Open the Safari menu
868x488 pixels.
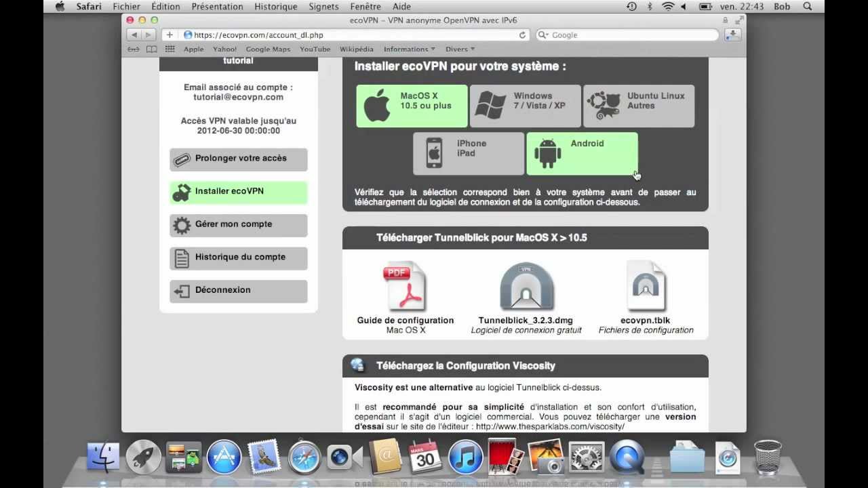click(x=89, y=6)
